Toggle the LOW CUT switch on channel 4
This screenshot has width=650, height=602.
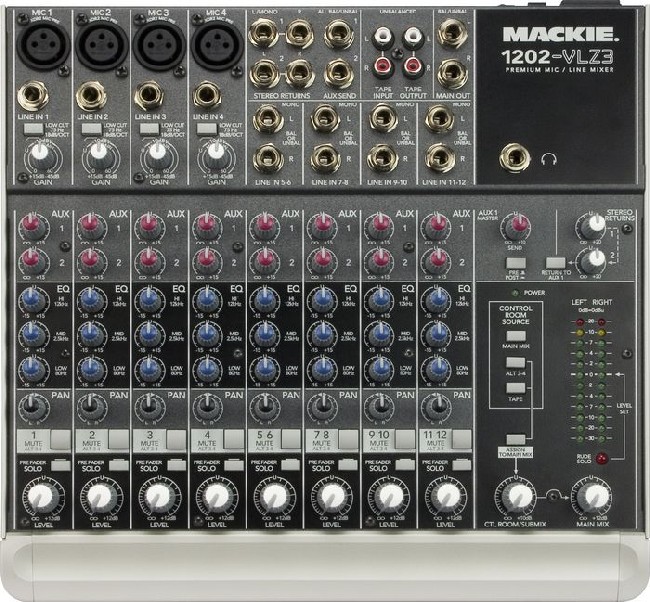206,129
